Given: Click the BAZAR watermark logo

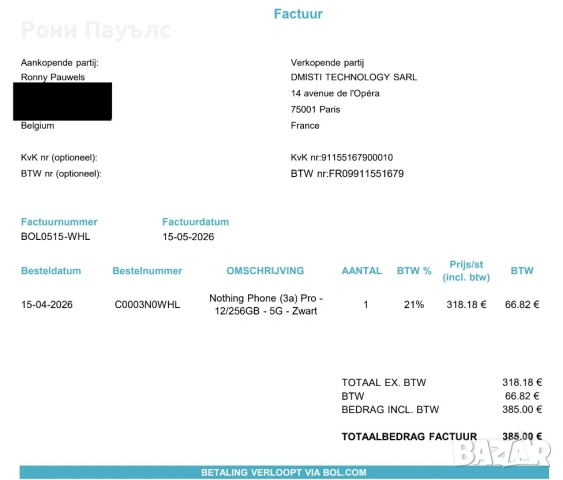Looking at the screenshot, I should [x=502, y=453].
